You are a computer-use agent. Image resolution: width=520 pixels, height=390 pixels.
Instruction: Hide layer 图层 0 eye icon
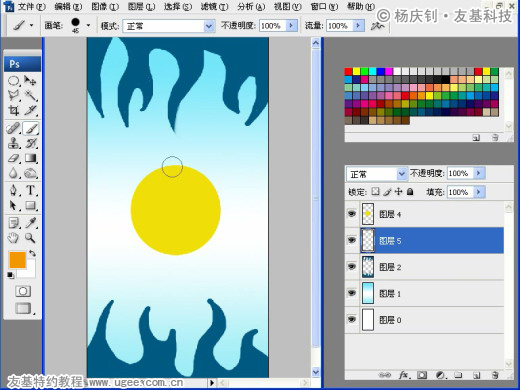(x=352, y=319)
